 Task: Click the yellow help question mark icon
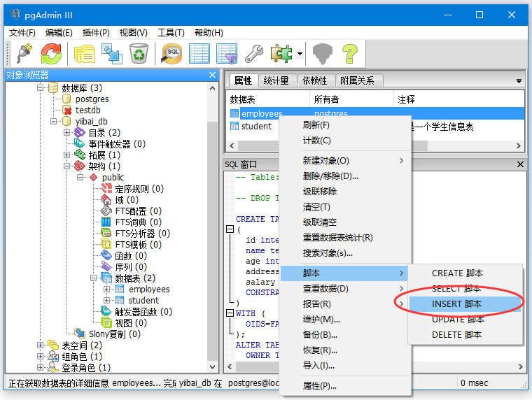[x=349, y=53]
